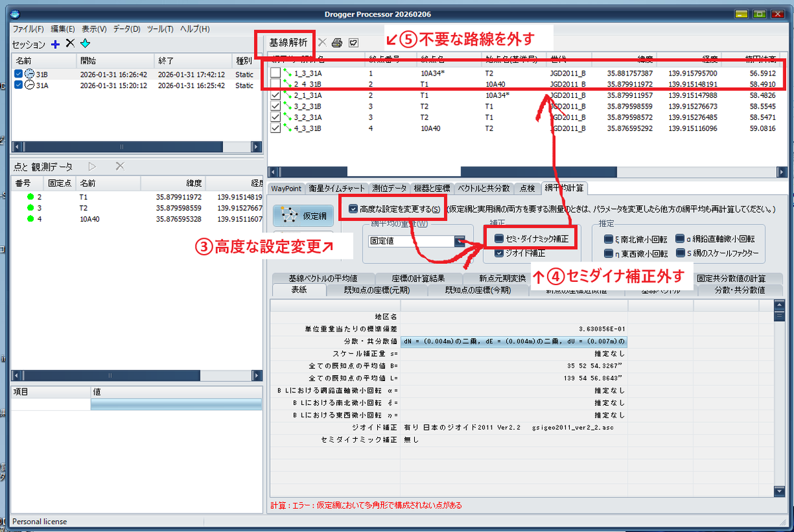Check baseline 2_4_31B checkbox
794x532 pixels.
pos(275,84)
